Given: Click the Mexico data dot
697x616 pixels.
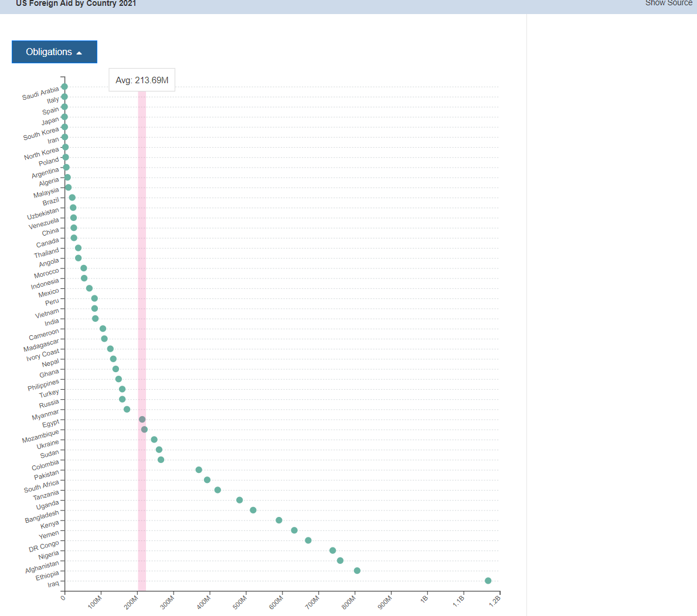Looking at the screenshot, I should [89, 288].
